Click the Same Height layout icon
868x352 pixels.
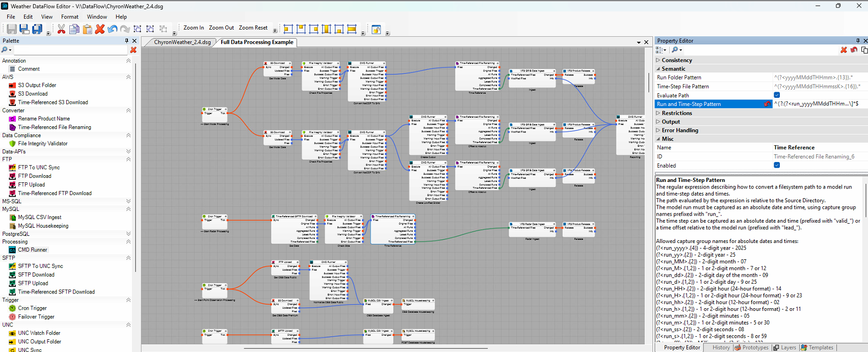(x=326, y=29)
